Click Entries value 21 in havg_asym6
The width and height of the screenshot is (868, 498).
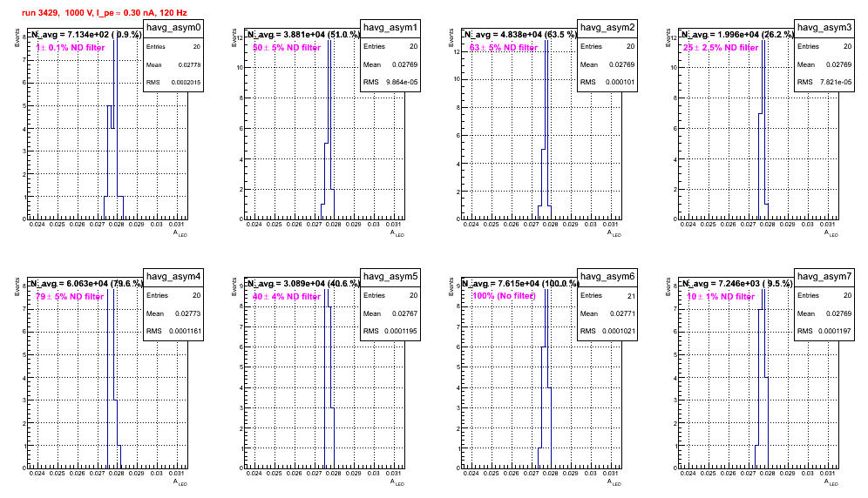point(631,296)
